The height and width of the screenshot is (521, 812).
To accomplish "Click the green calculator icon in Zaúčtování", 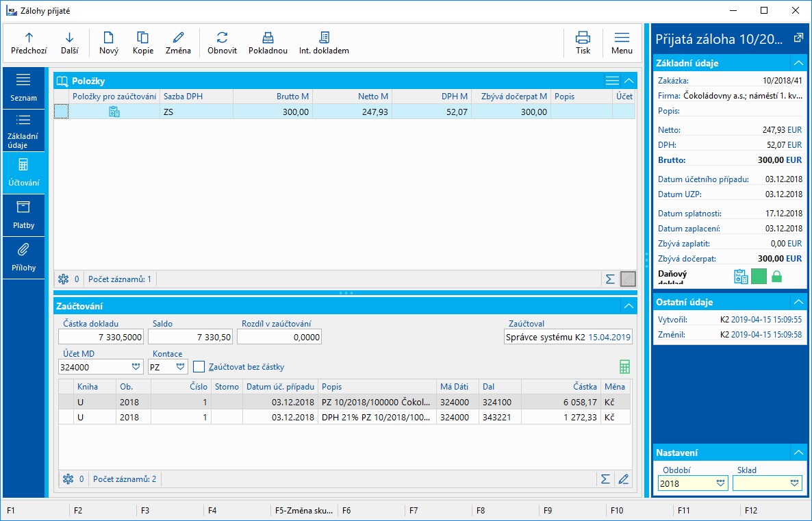I will pyautogui.click(x=624, y=367).
